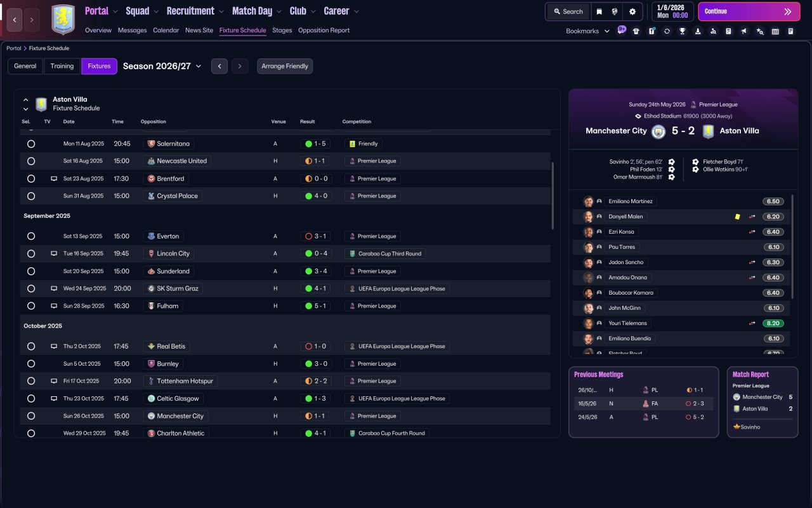Open the Opposition Report sub-tab
The height and width of the screenshot is (508, 812).
[324, 30]
